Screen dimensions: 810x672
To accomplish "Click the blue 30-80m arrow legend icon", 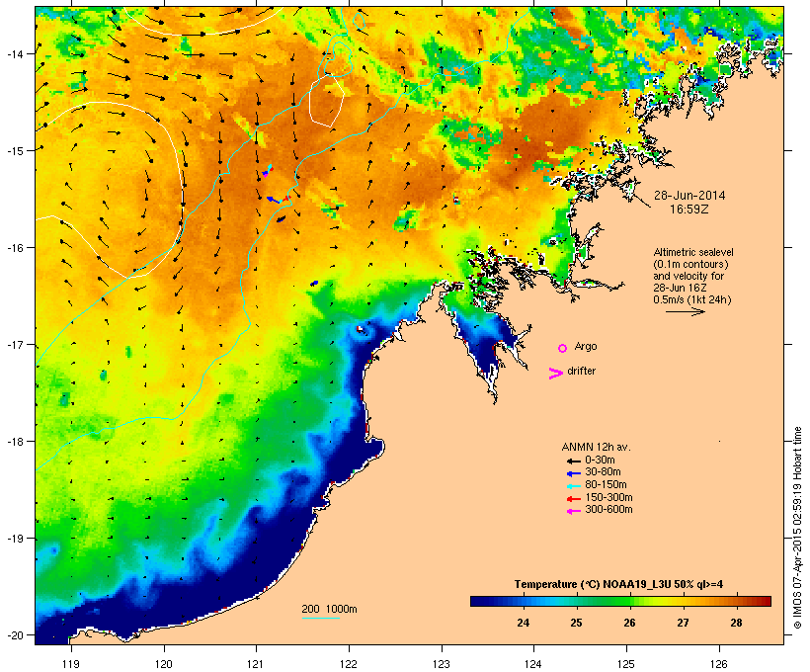I will coord(573,473).
